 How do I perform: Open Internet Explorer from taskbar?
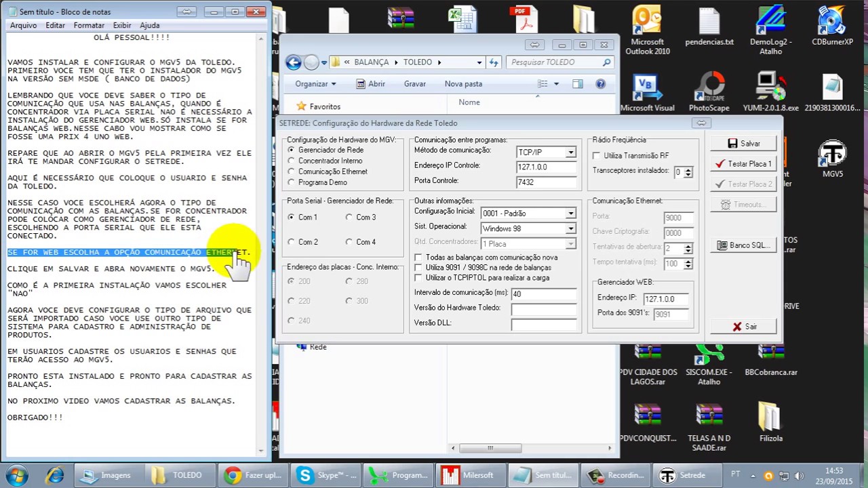54,475
